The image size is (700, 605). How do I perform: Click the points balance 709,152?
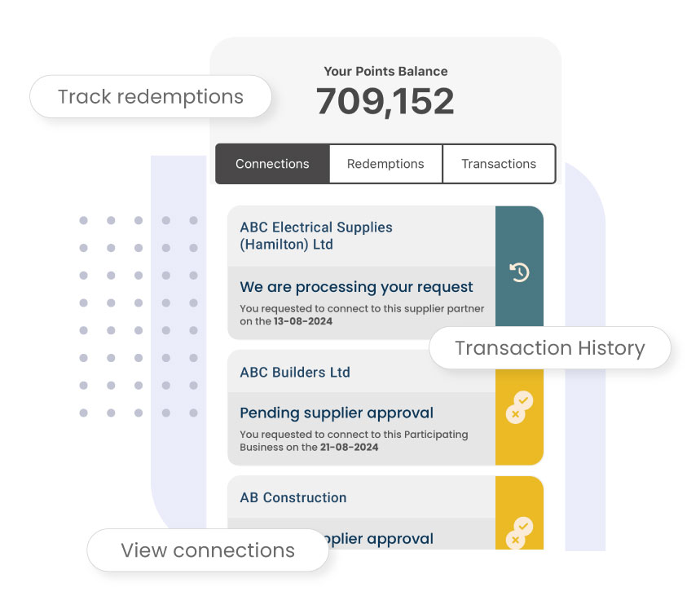point(385,101)
